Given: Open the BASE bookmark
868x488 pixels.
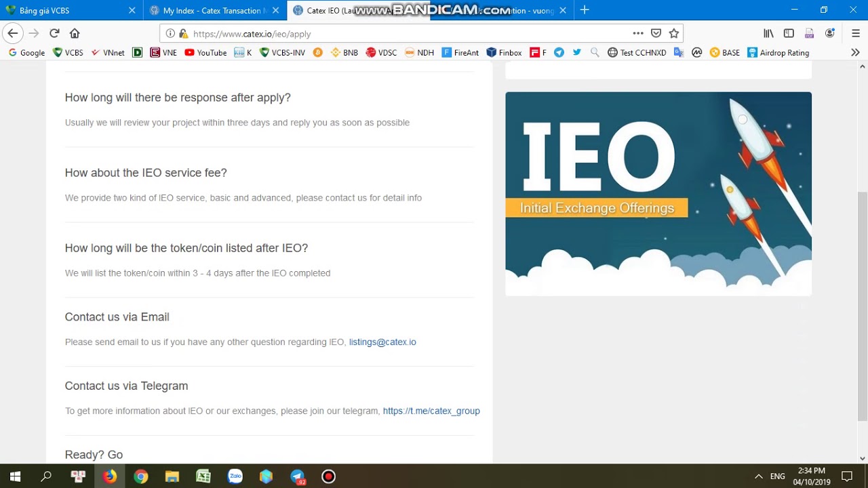Looking at the screenshot, I should click(724, 52).
